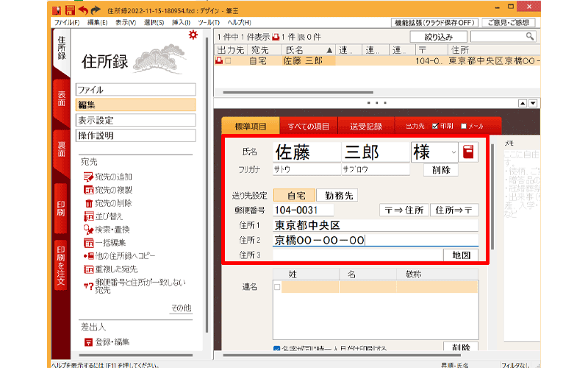Screen dimensions: 588x368
Task: Move splitter down with the down arrow
Action: coord(533,103)
